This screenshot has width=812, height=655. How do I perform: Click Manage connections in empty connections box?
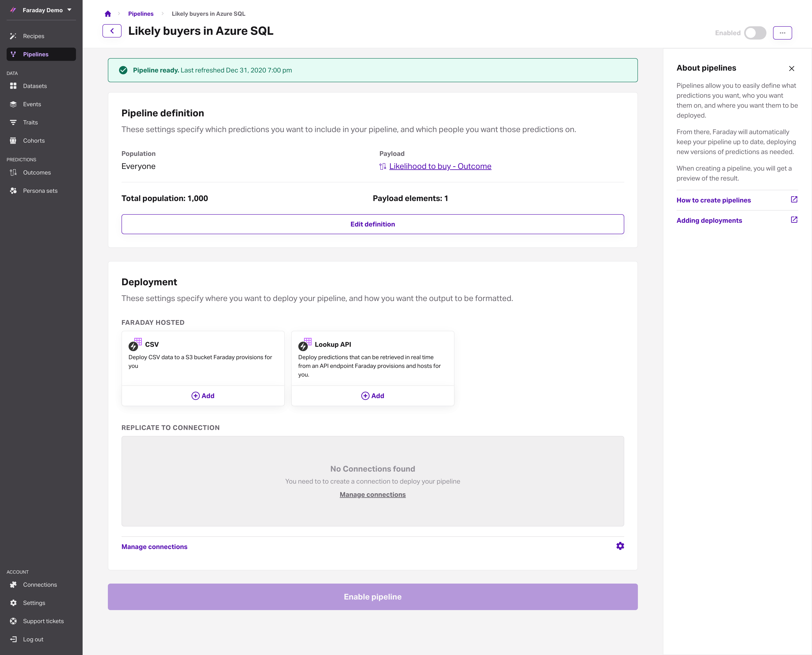(x=373, y=495)
